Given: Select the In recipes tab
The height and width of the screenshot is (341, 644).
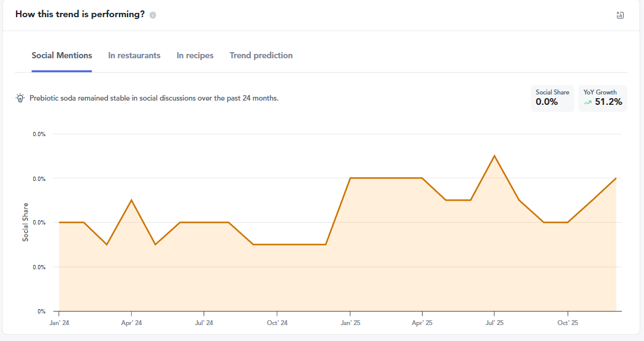Looking at the screenshot, I should coord(195,56).
